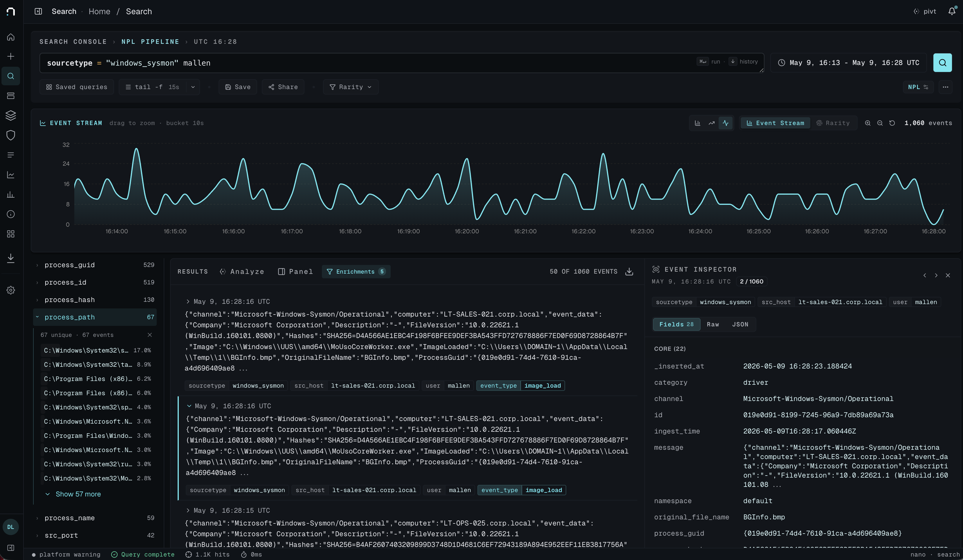Go to previous event in inspector

pos(924,275)
